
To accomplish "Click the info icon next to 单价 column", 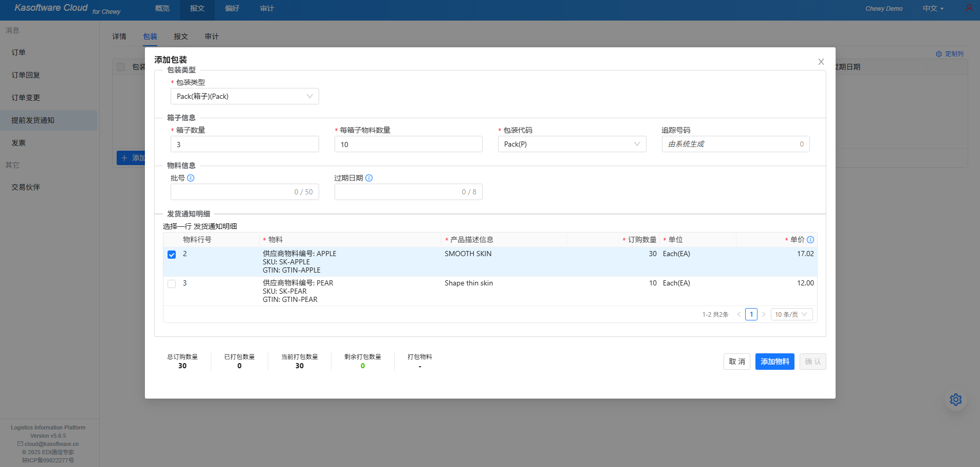I will (x=810, y=240).
